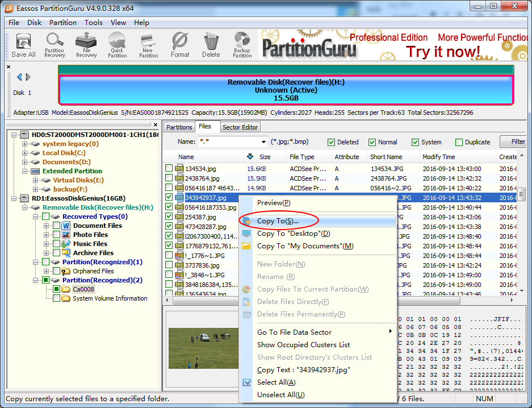532x408 pixels.
Task: Click the JPG icon of 134534.jpg
Action: [179, 168]
